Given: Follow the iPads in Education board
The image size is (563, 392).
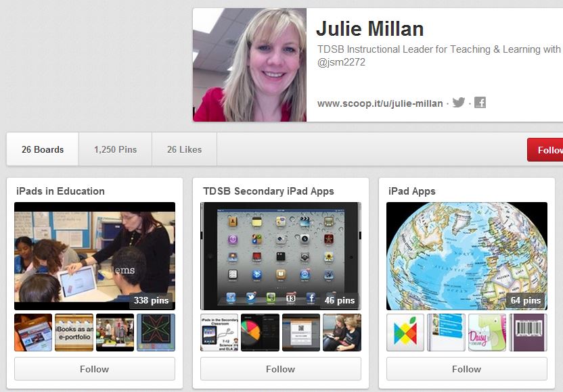Looking at the screenshot, I should [95, 369].
